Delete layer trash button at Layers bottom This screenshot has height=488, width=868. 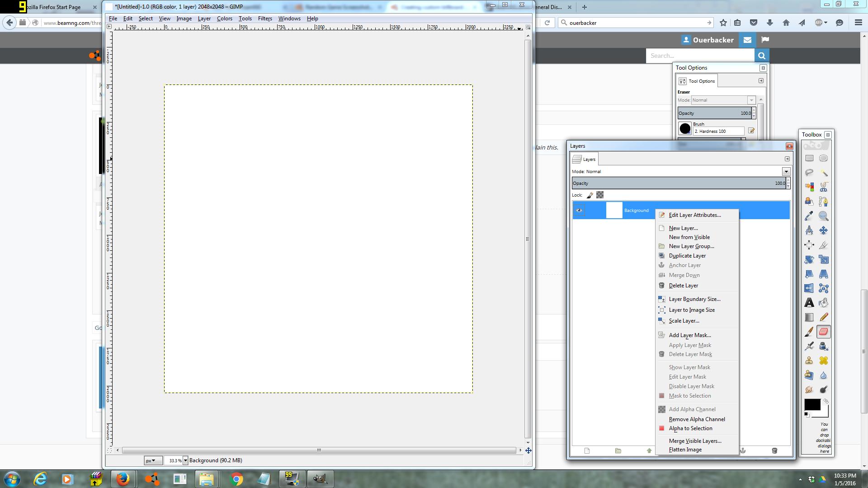(774, 450)
